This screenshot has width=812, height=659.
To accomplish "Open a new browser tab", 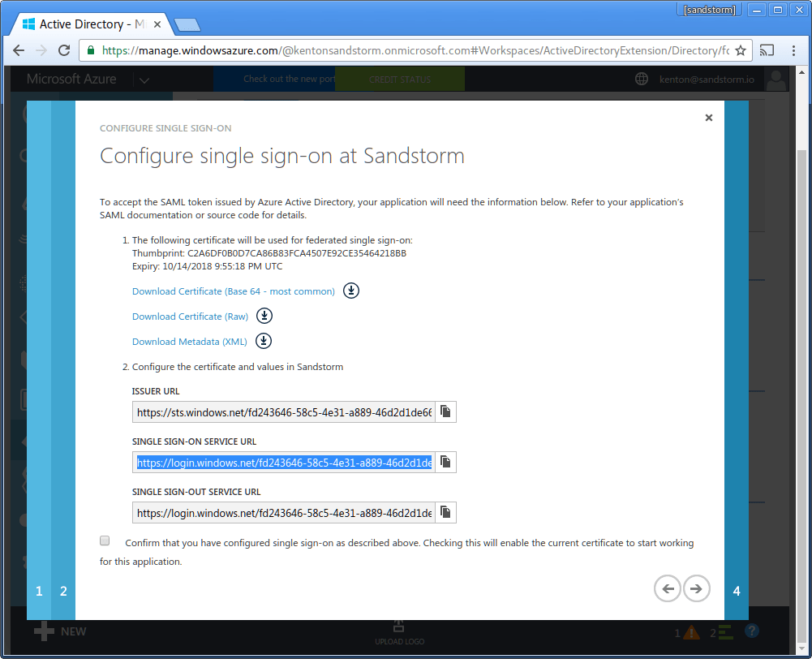I will point(187,24).
